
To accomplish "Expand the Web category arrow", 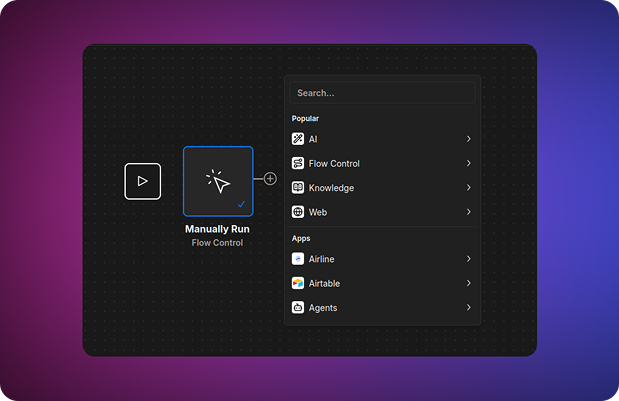I will tap(468, 212).
